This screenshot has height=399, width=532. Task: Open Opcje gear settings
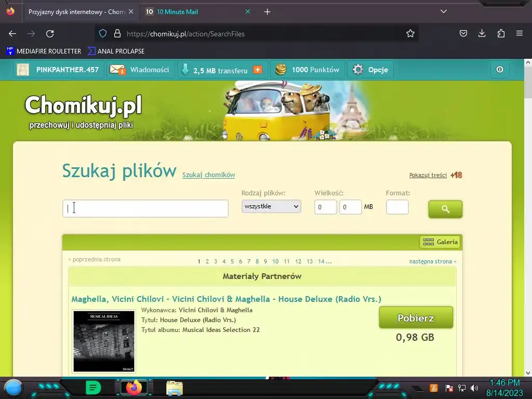pos(370,70)
